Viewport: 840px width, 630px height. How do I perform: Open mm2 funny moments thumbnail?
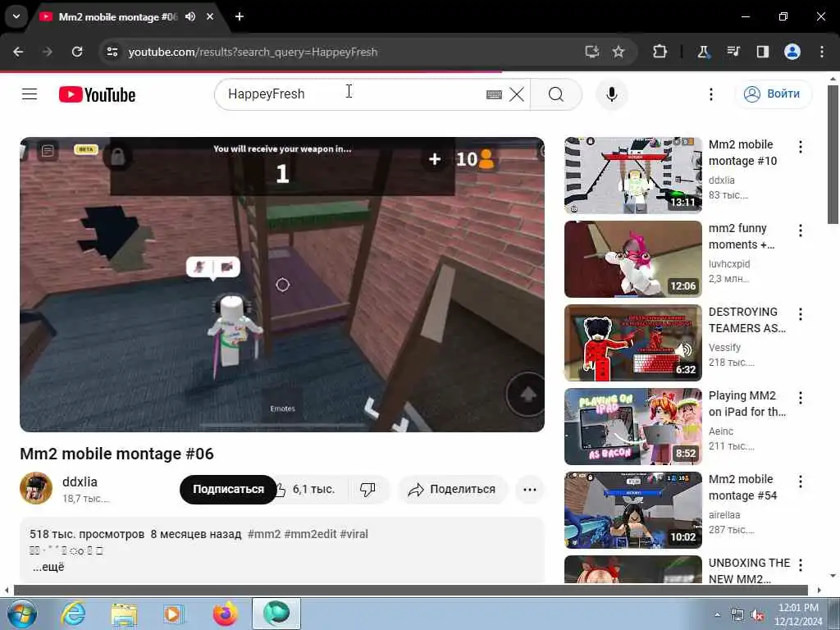pyautogui.click(x=632, y=259)
